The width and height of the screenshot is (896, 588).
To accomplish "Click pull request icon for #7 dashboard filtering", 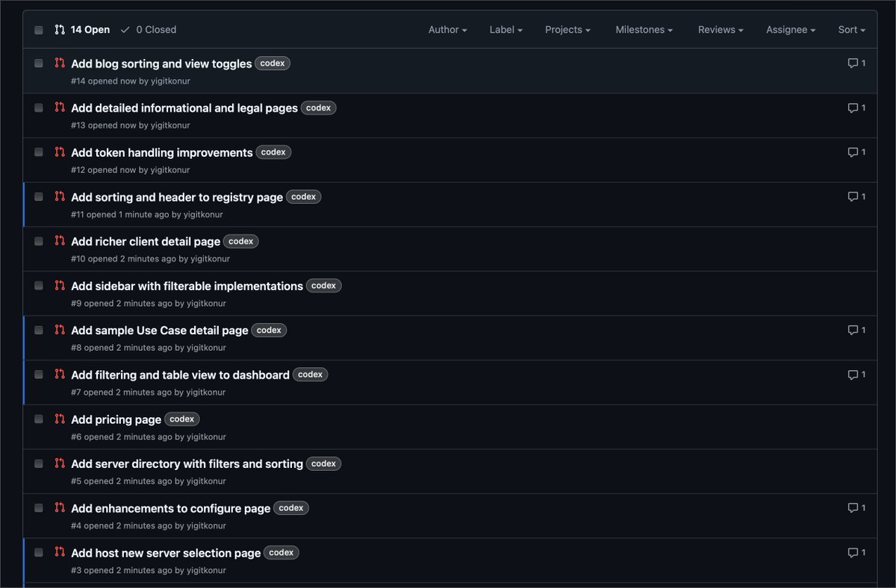I will [x=60, y=375].
